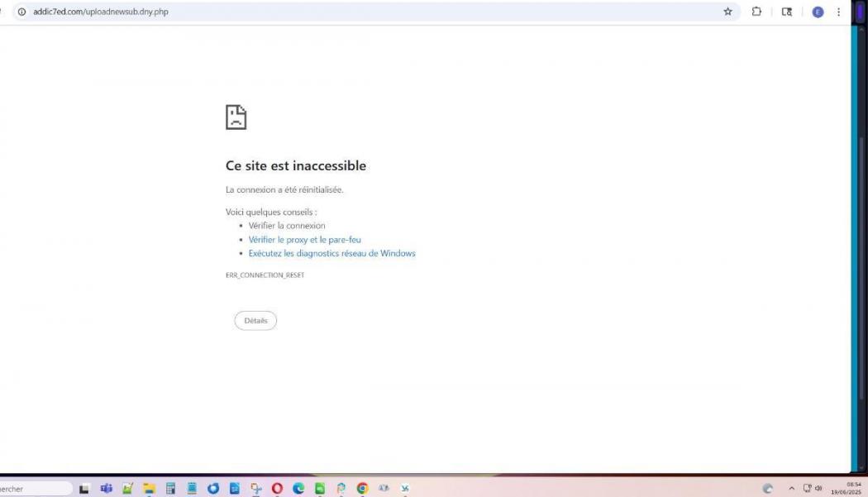868x497 pixels.
Task: Open the Extensions puzzle icon
Action: click(756, 12)
